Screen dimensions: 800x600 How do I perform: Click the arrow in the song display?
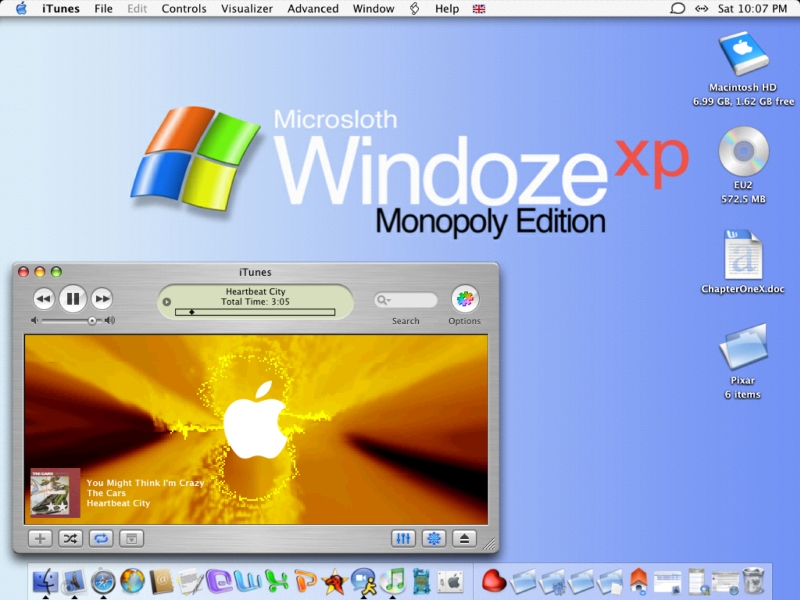[167, 302]
